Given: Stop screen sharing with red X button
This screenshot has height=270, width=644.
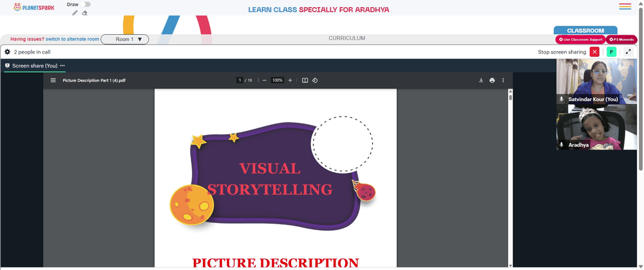Looking at the screenshot, I should coord(594,52).
